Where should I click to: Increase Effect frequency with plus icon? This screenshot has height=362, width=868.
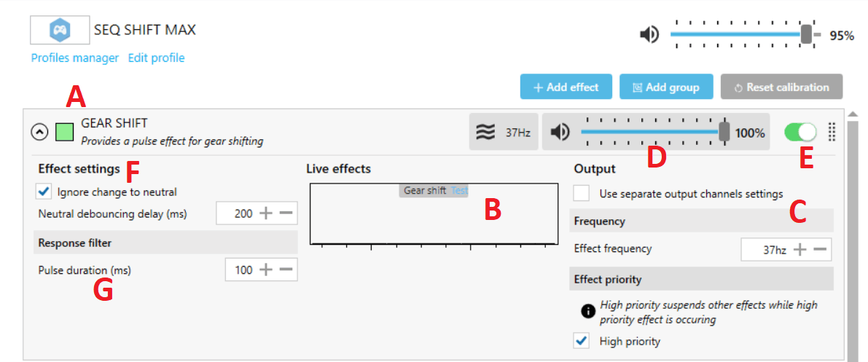800,250
